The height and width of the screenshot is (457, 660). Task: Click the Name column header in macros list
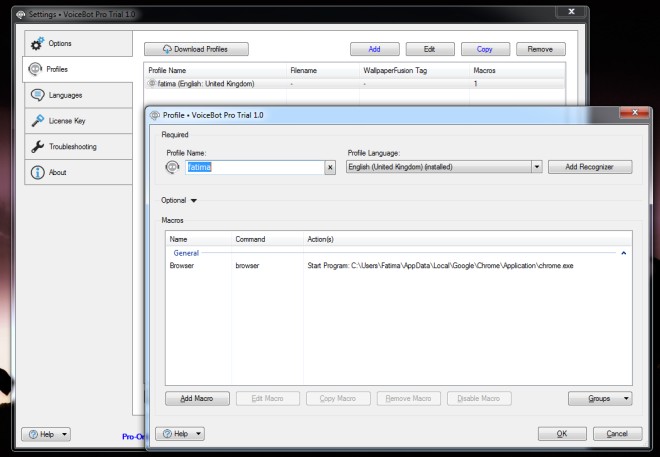[x=199, y=239]
